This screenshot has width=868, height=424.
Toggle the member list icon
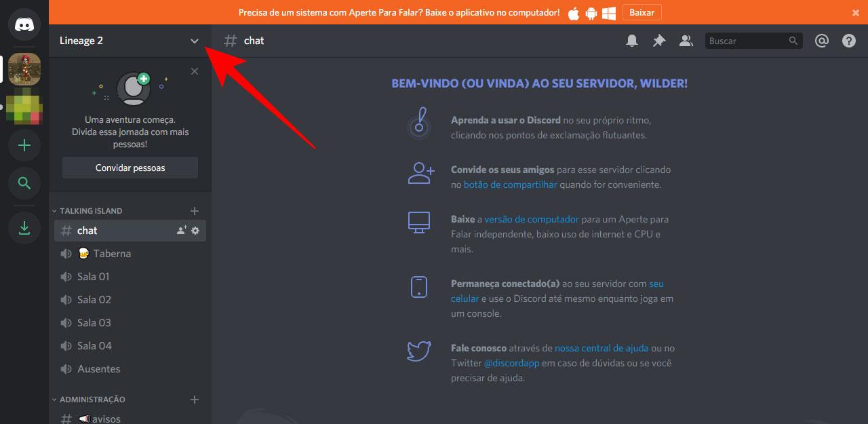click(x=686, y=40)
